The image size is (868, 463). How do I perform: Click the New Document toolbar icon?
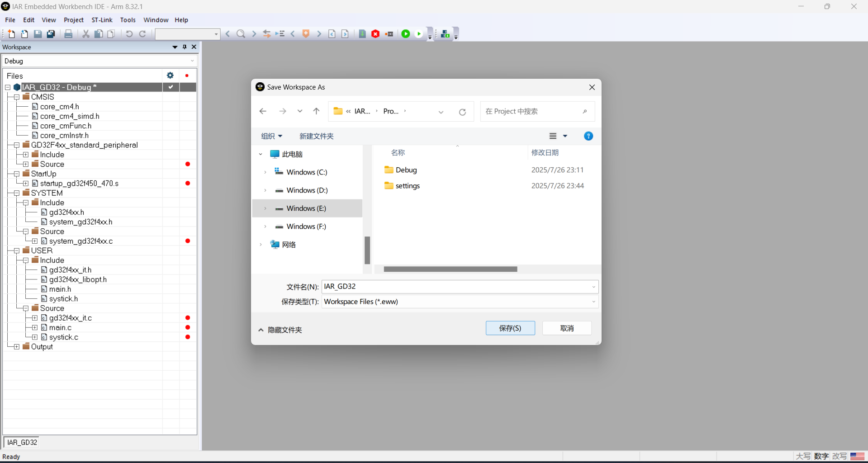coord(11,34)
